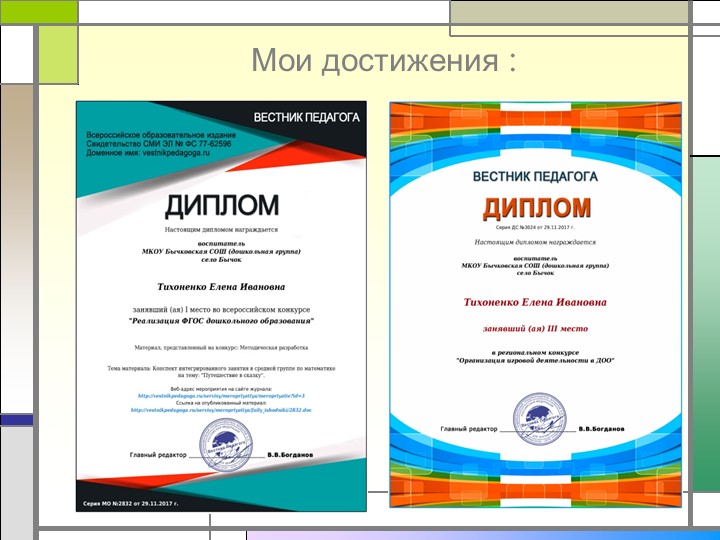Click "Материал, представленный на конкурс: Методическая разработка"
Image resolution: width=720 pixels, height=540 pixels.
click(221, 348)
